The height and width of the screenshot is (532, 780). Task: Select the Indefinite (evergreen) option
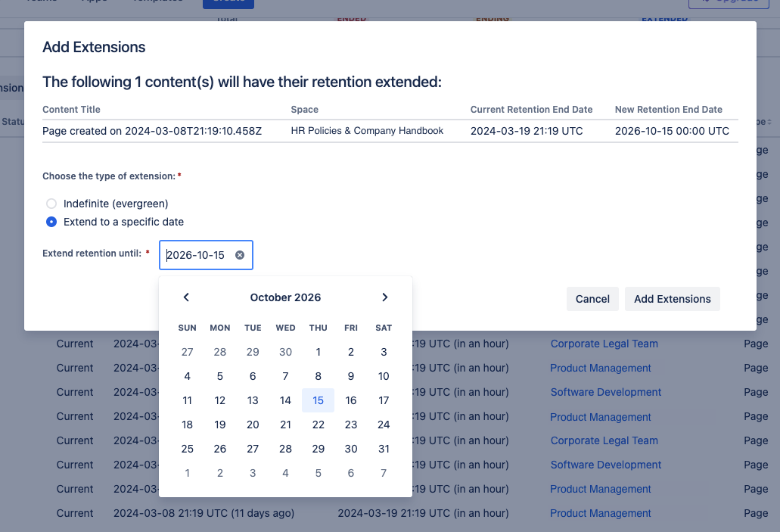coord(51,204)
